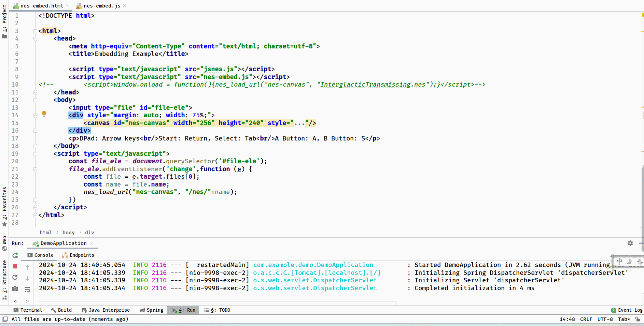
Task: Switch to nes-embed.js editor tab
Action: (102, 6)
